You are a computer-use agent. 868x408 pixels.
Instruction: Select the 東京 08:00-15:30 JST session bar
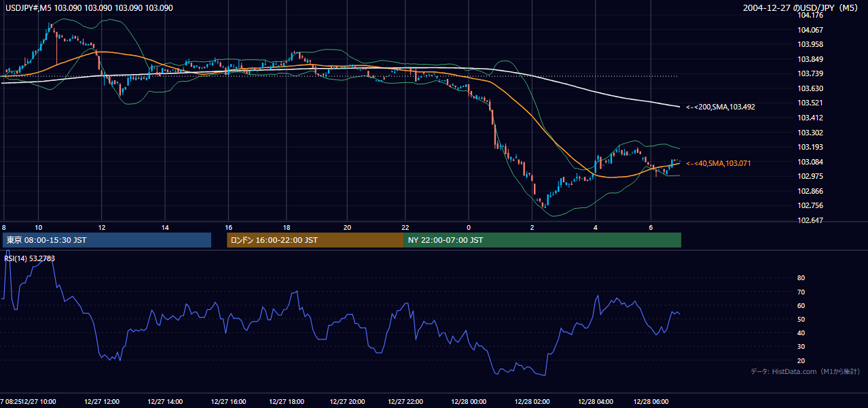pyautogui.click(x=107, y=240)
